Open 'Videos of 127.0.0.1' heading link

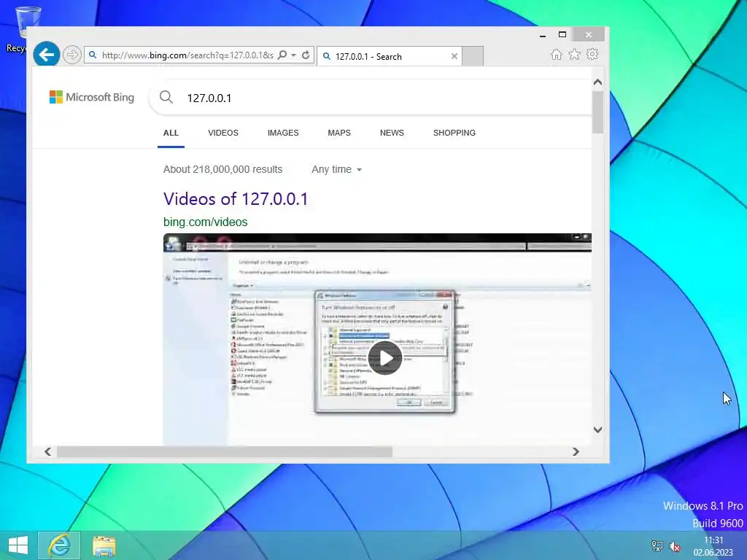coord(236,198)
